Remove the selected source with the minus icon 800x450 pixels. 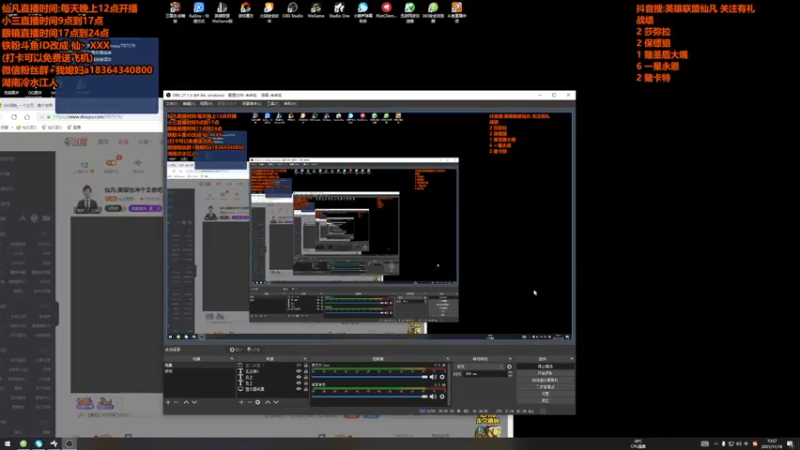coord(249,402)
